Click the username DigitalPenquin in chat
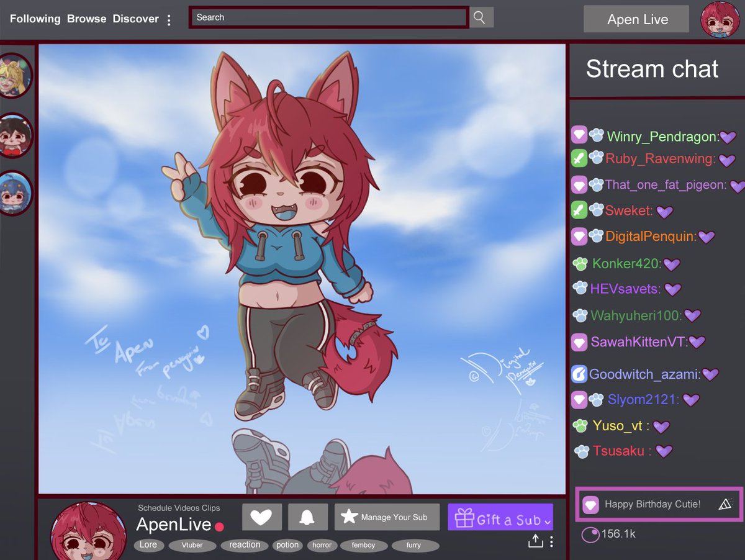Image resolution: width=745 pixels, height=560 pixels. click(649, 237)
